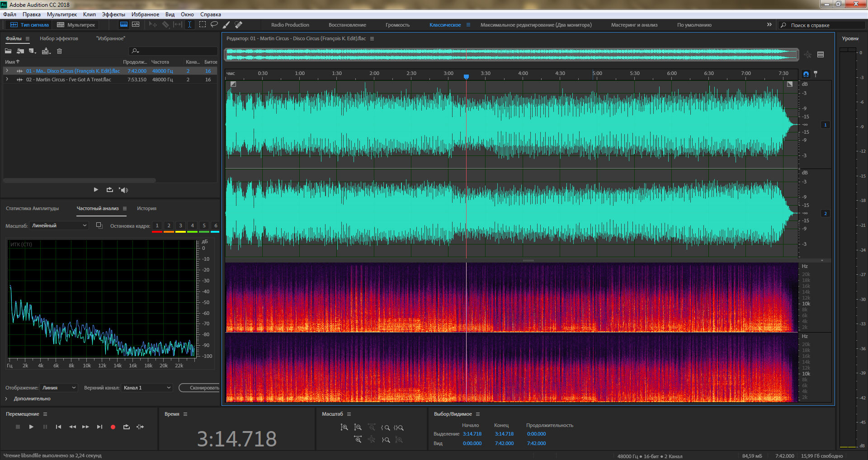Screen dimensions: 868x460
Task: Click Play in the transport panel
Action: (x=31, y=427)
